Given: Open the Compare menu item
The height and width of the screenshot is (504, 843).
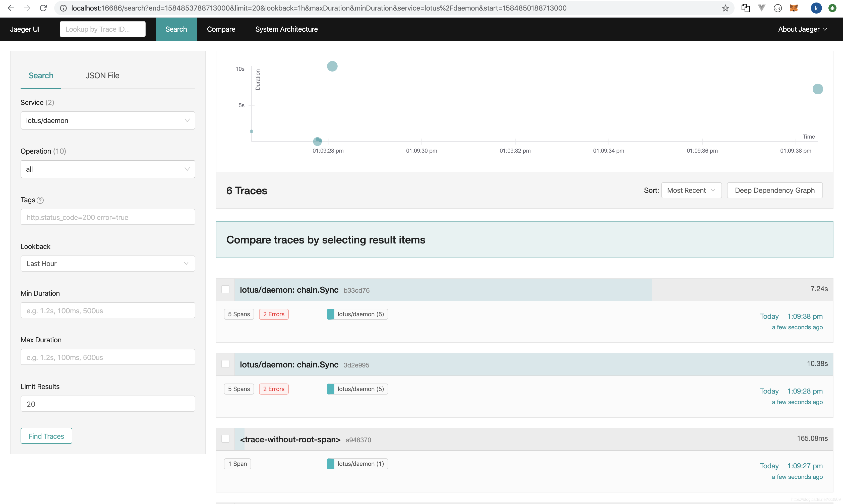Looking at the screenshot, I should [221, 29].
